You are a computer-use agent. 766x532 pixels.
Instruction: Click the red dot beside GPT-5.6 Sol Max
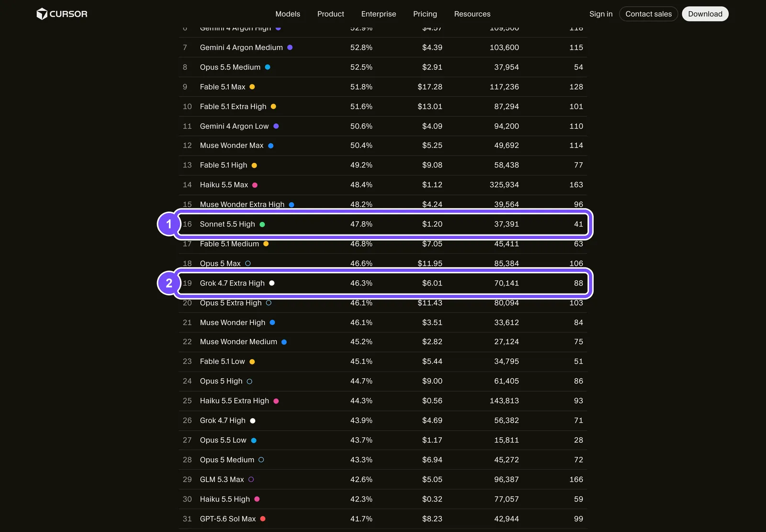point(263,519)
